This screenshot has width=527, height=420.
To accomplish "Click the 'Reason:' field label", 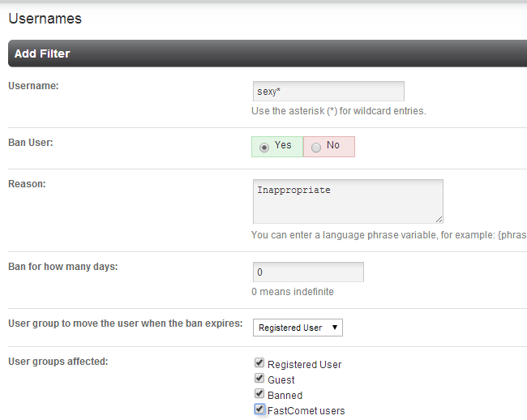I will point(27,184).
